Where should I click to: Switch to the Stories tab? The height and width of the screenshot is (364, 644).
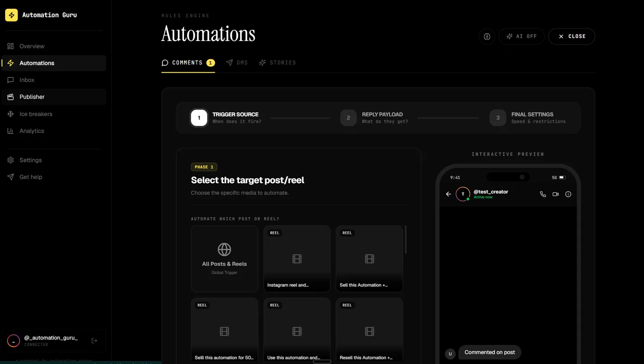point(277,63)
